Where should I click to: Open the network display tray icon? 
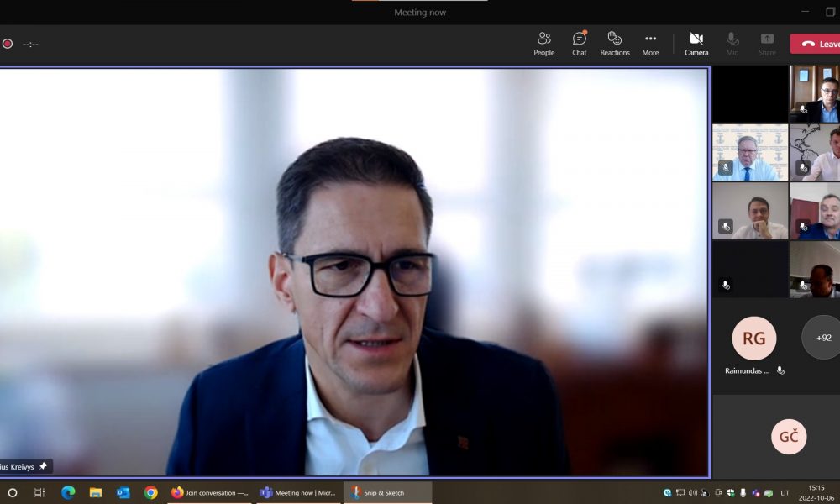point(680,493)
